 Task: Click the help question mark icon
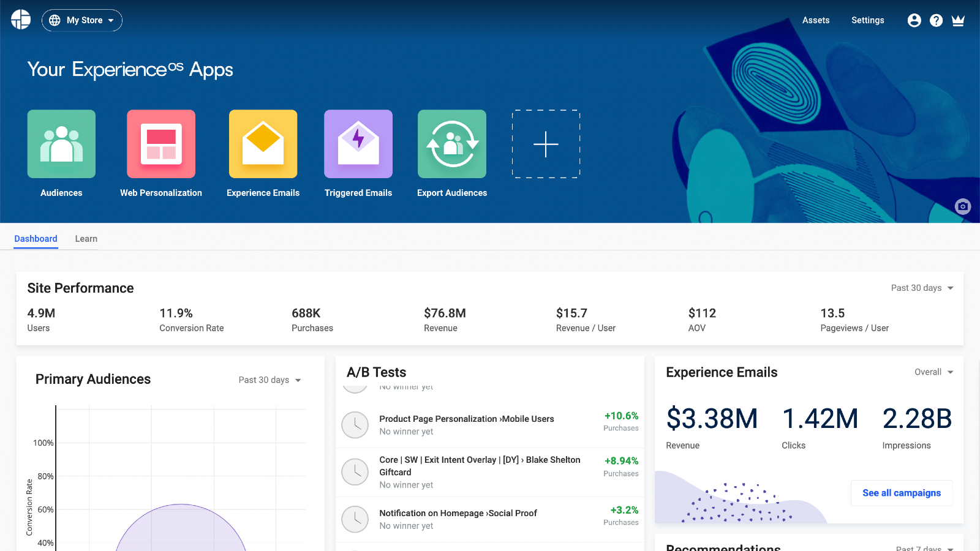(936, 20)
